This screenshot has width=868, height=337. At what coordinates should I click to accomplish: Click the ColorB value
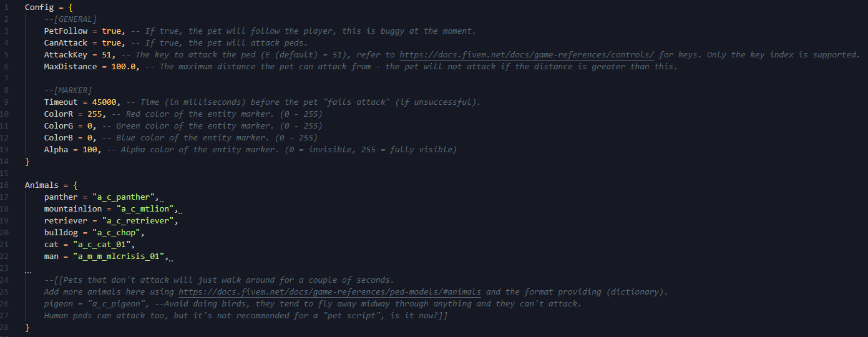point(89,138)
